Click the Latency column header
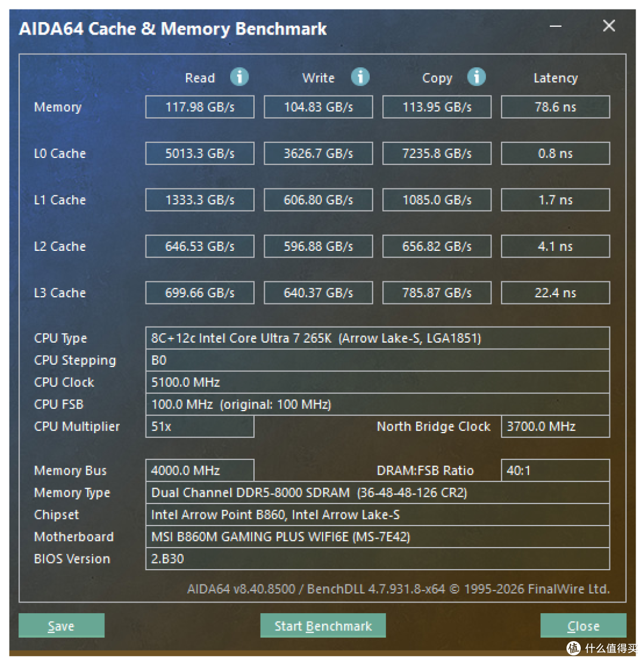Viewport: 644px width, 662px height. tap(555, 78)
